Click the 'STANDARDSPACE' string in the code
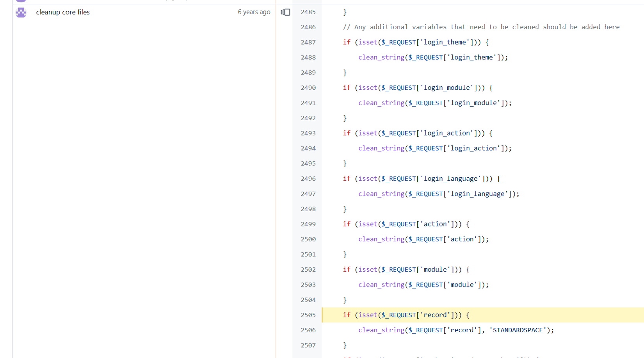Screen dimensions: 644x358 pos(518,330)
